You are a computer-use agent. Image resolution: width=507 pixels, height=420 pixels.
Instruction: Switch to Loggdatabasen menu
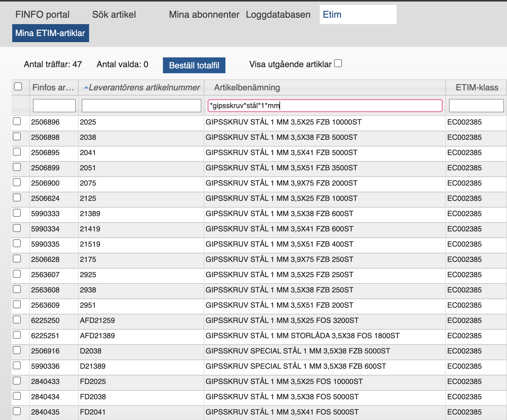point(278,15)
